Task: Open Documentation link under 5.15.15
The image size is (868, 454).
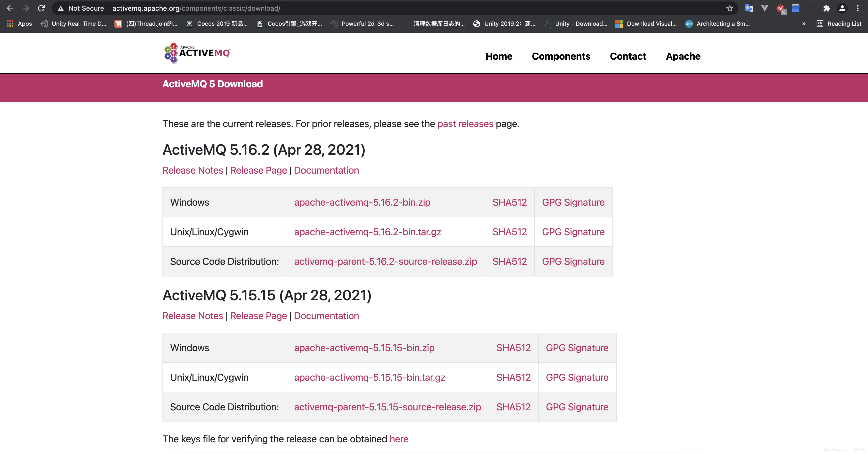Action: (x=327, y=316)
